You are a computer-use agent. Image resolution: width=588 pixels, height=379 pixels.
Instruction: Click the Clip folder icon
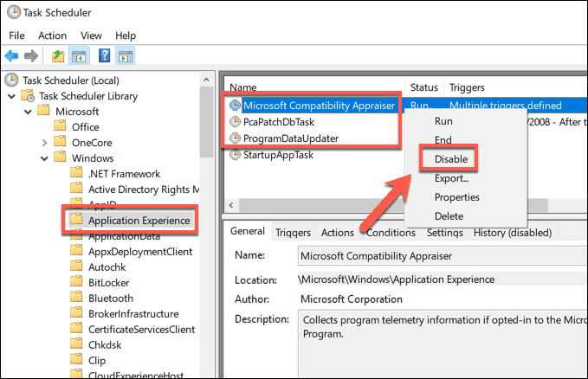(76, 360)
